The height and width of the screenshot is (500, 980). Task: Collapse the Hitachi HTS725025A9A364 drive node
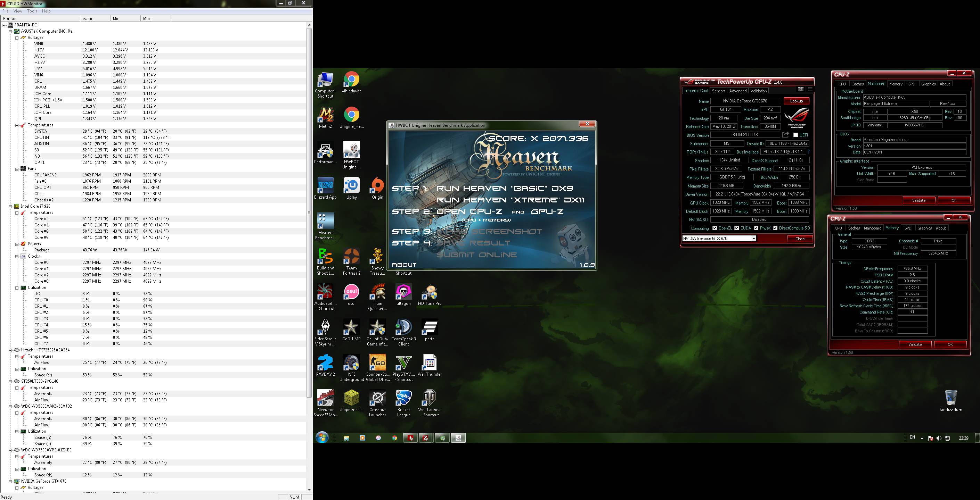(10, 350)
